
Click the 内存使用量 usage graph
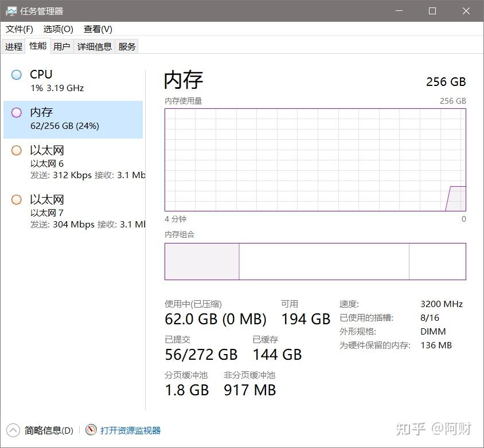click(315, 160)
